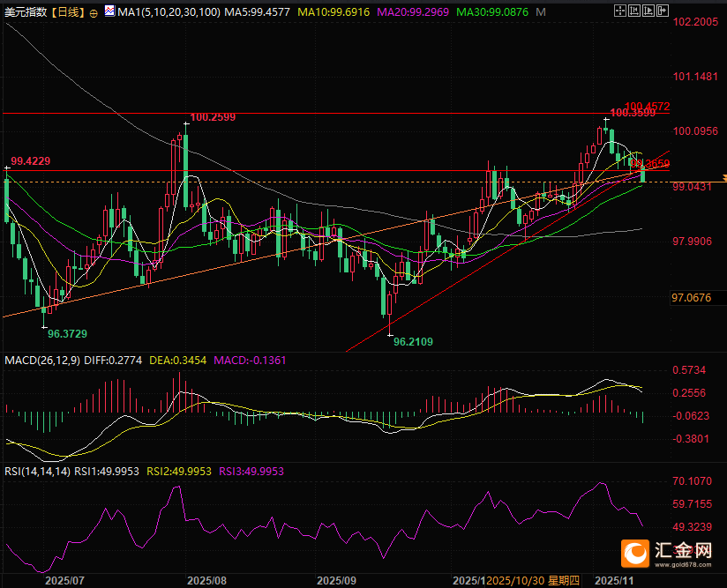
Task: Click the circled plus icon beside 日线
Action: [x=94, y=12]
